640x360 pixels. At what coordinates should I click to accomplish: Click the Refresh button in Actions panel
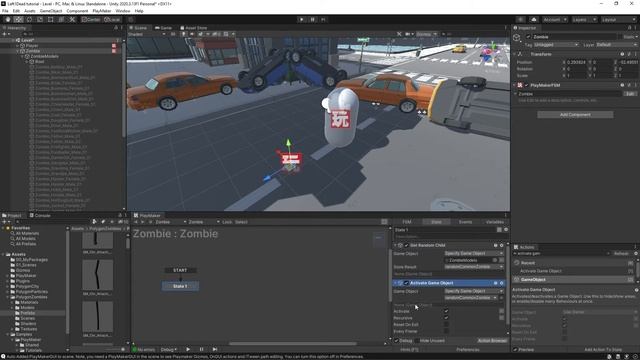point(621,253)
